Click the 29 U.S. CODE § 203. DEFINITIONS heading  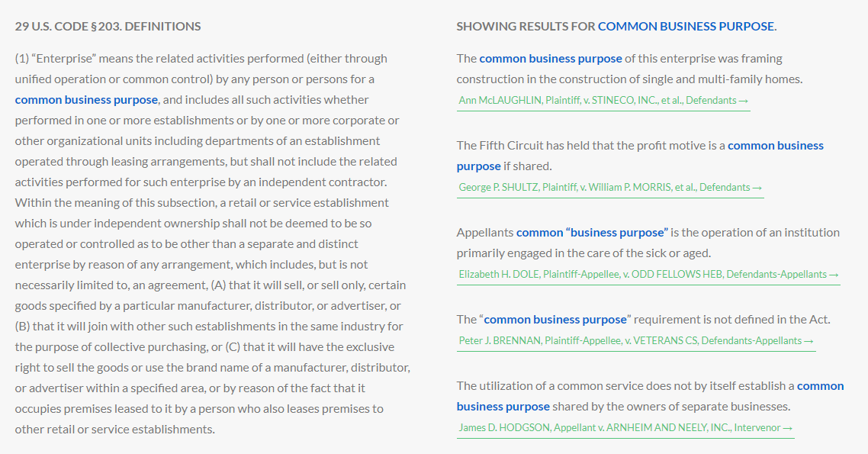(x=108, y=27)
